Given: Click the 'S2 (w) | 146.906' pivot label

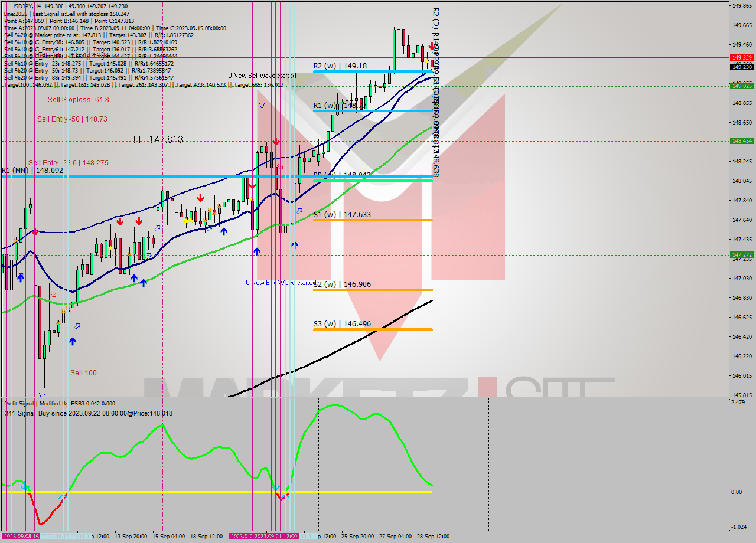Looking at the screenshot, I should [342, 284].
